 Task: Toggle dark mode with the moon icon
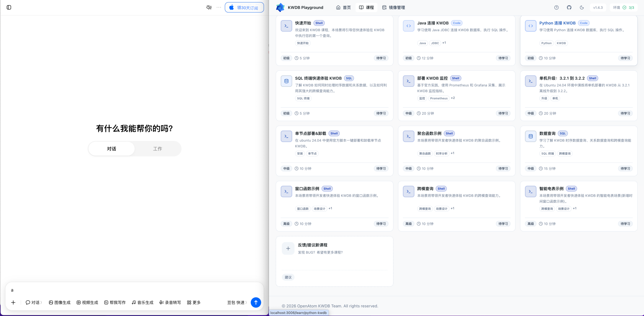point(582,7)
